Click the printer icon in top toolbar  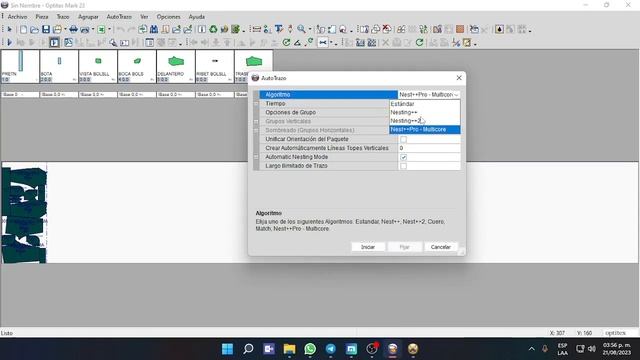pos(73,29)
